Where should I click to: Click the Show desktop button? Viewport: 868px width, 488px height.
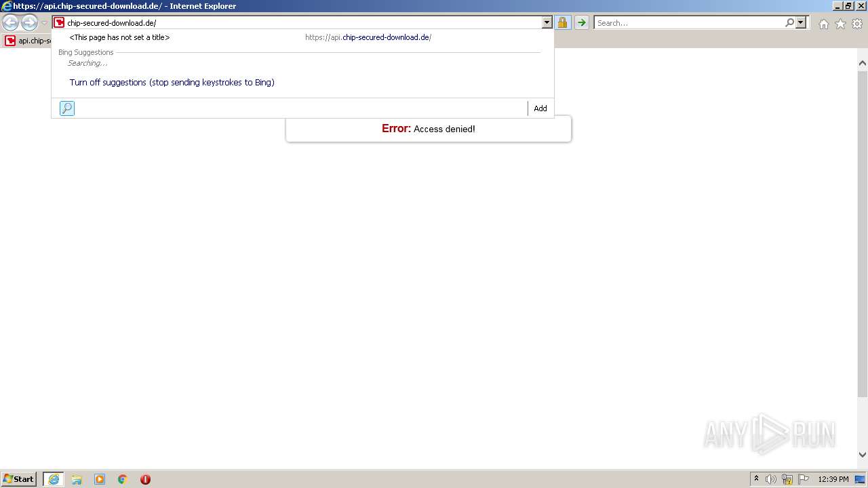(861, 479)
